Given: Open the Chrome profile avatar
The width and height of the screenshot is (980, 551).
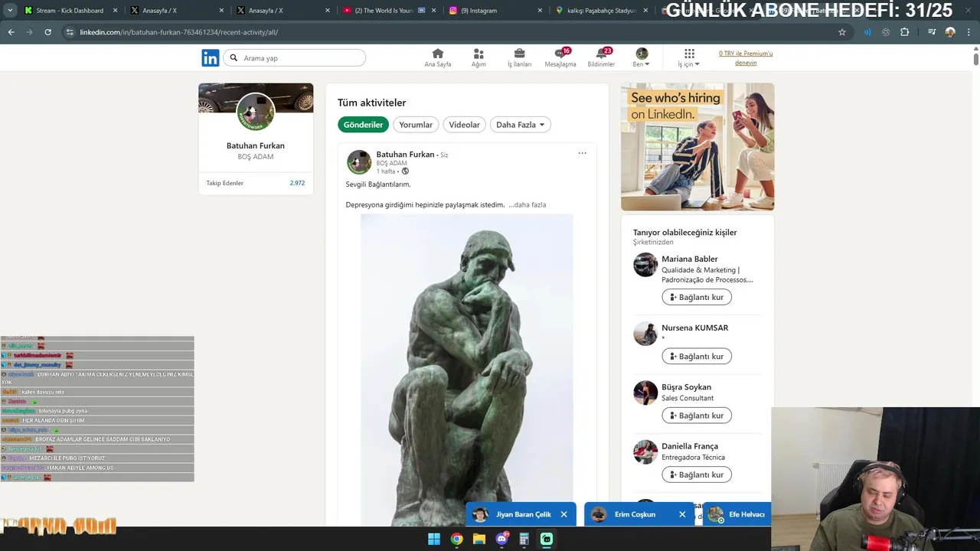Looking at the screenshot, I should pos(950,32).
